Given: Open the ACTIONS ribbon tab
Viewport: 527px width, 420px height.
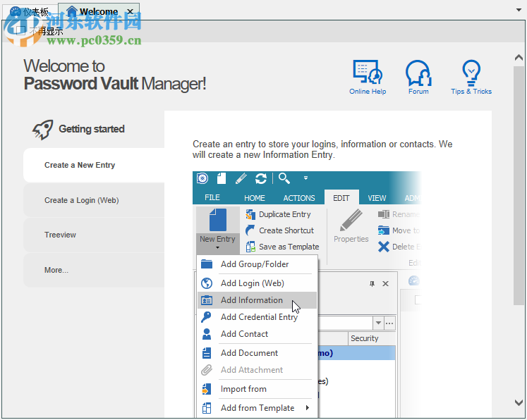Looking at the screenshot, I should (299, 198).
